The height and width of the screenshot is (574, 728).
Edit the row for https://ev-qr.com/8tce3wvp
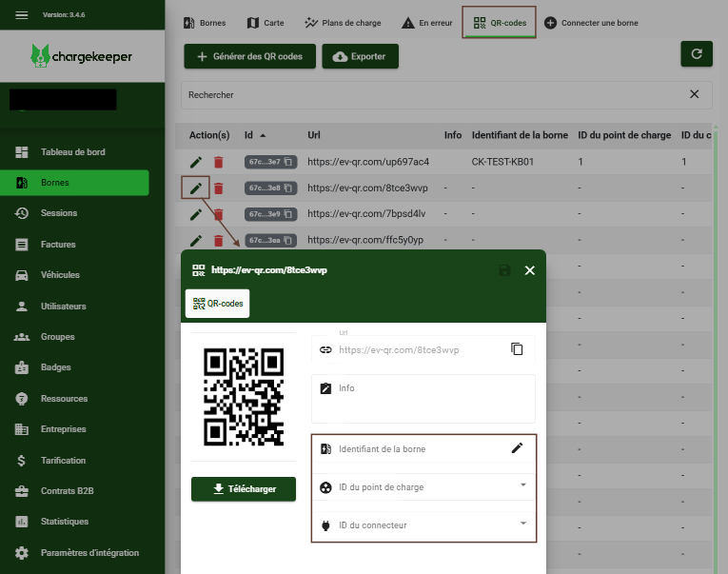coord(196,188)
